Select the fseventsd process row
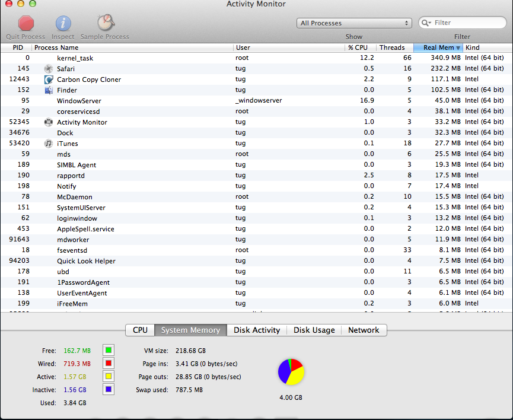The width and height of the screenshot is (513, 420). [256, 250]
